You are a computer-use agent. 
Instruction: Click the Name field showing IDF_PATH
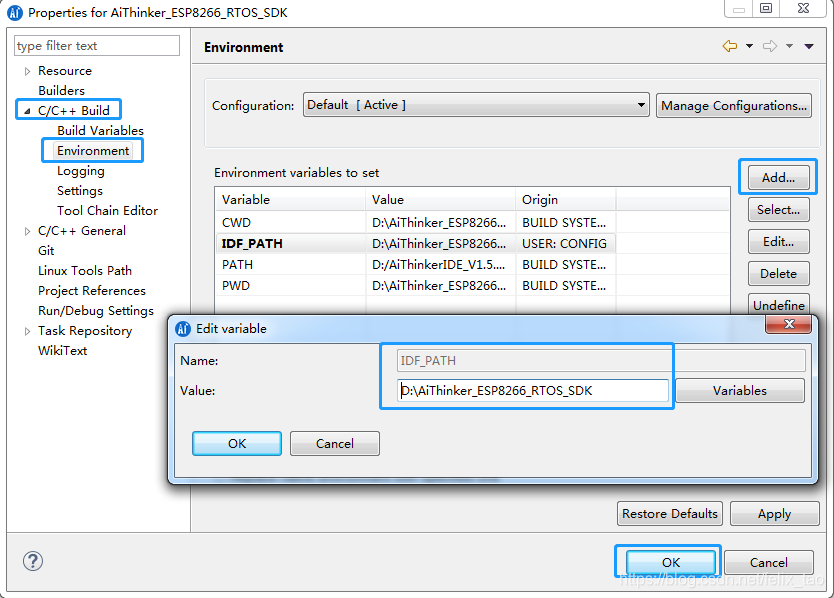(601, 361)
